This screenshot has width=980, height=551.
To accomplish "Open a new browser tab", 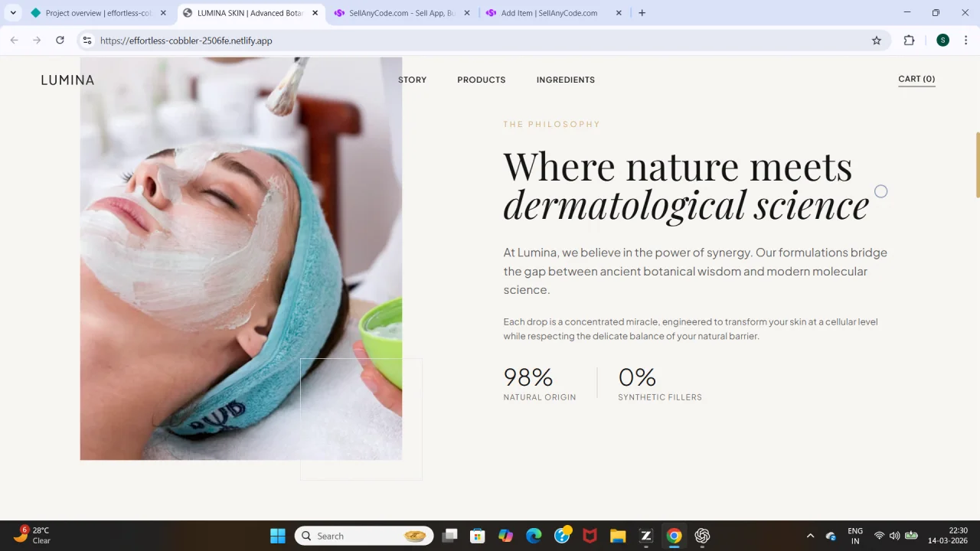I will tap(642, 13).
